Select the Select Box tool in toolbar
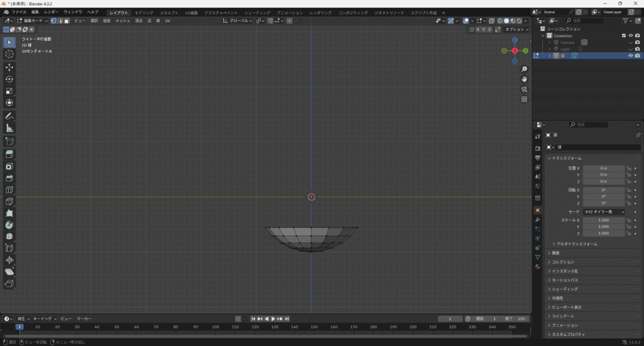The height and width of the screenshot is (346, 644). (9, 42)
